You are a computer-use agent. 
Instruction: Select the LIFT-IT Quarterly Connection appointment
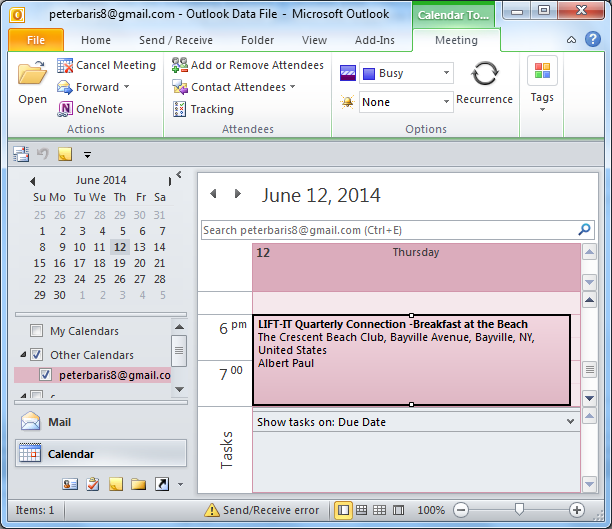411,360
